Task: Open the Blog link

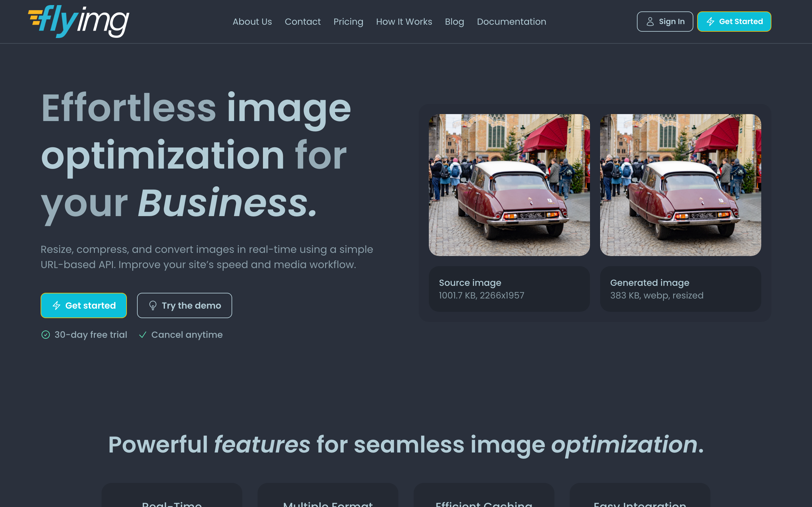Action: (x=454, y=22)
